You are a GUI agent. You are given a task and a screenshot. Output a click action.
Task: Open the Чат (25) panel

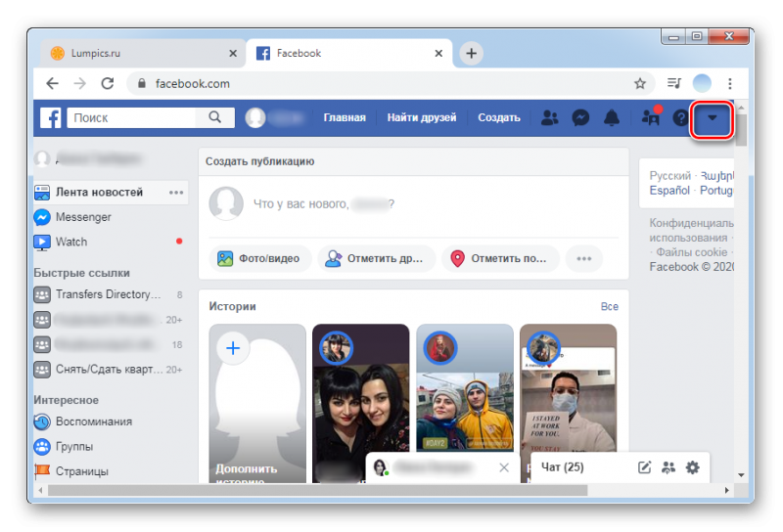(562, 467)
